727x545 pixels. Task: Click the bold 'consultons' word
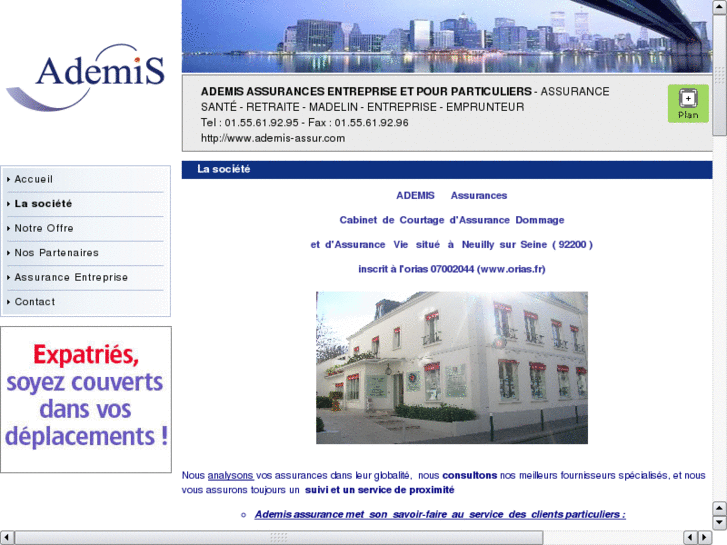(x=470, y=475)
